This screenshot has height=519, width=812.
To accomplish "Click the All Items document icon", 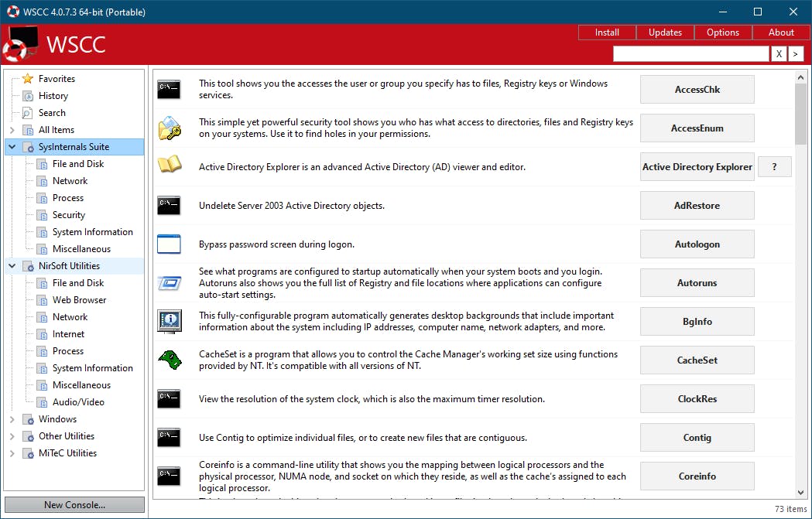I will pyautogui.click(x=28, y=130).
